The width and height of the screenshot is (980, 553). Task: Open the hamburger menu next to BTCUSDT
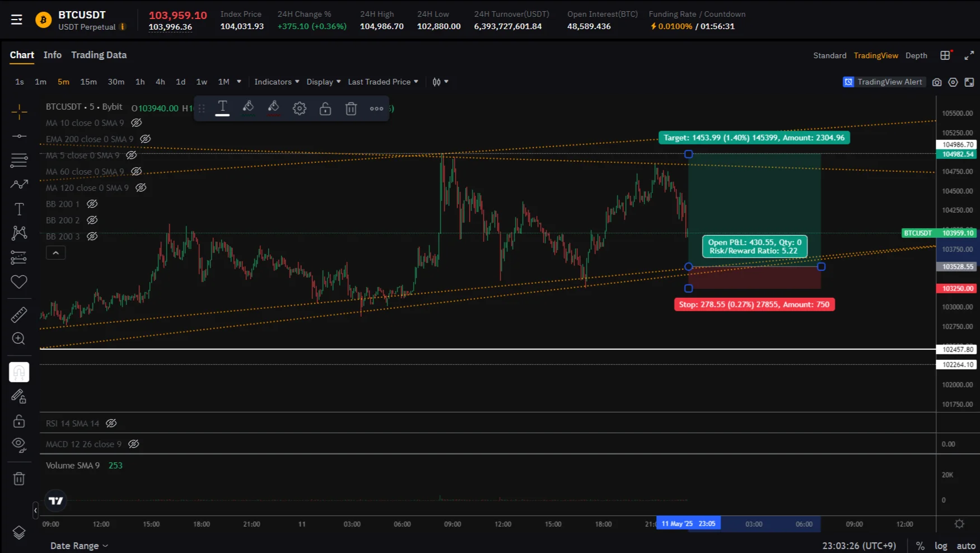click(x=17, y=20)
